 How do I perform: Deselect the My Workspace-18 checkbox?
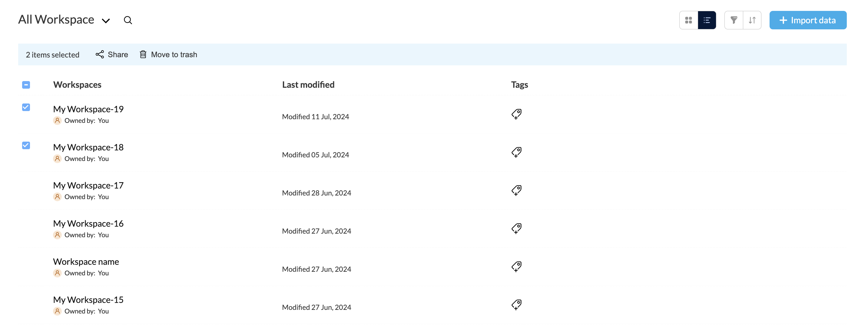click(26, 146)
